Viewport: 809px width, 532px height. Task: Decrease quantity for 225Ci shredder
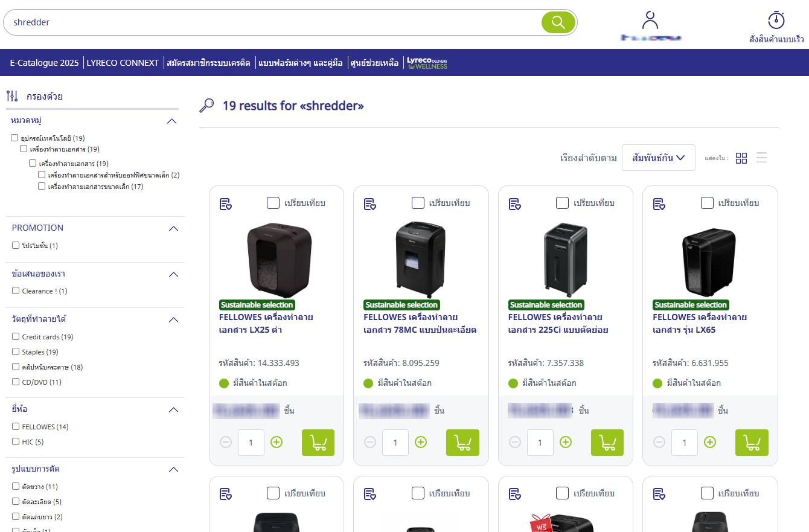[x=515, y=443]
